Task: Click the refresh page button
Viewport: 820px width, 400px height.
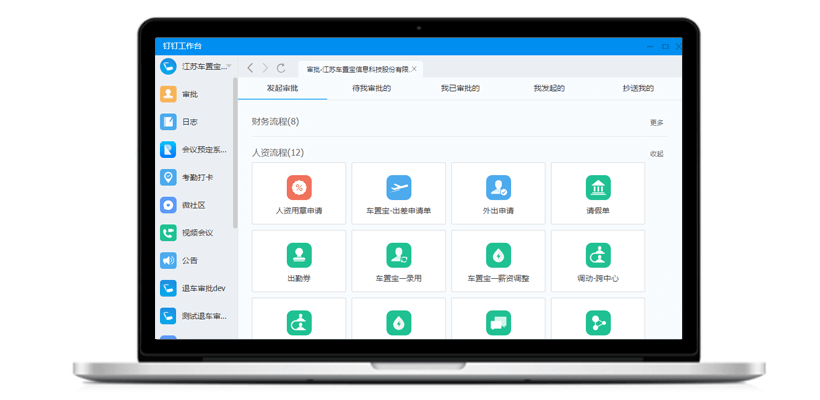Action: 281,68
